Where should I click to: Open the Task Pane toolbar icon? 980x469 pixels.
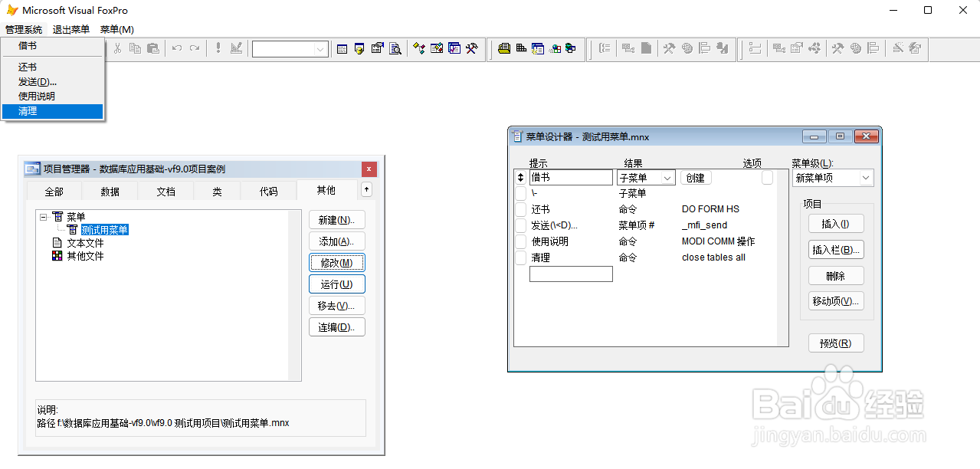[x=454, y=48]
